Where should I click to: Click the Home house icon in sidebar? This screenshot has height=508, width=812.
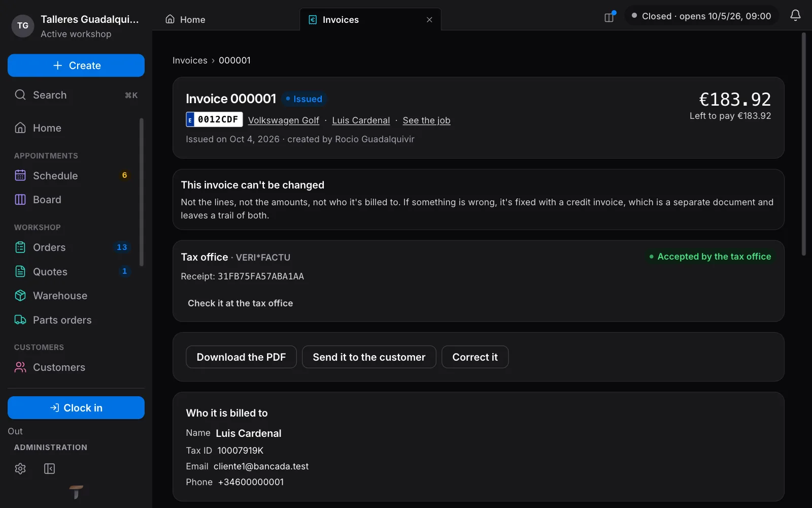pos(20,128)
